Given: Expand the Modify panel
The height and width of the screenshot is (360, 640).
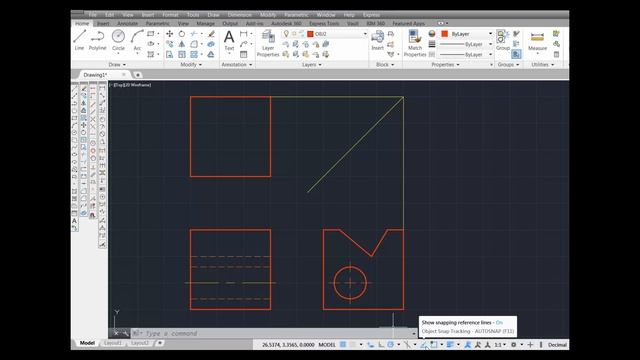Looking at the screenshot, I should coord(191,64).
